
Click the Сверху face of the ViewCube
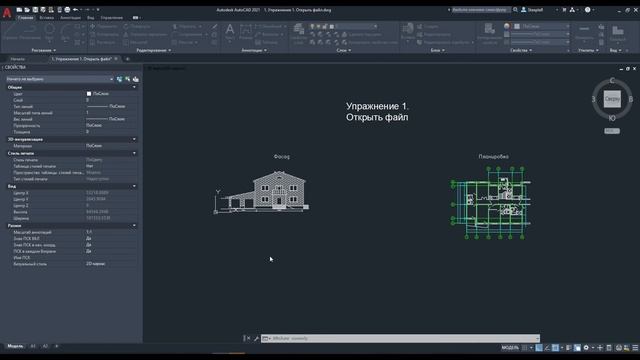(612, 99)
